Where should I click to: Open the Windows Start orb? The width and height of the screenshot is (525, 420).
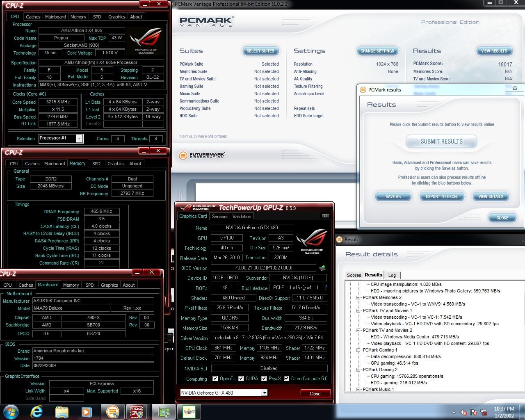(x=11, y=411)
